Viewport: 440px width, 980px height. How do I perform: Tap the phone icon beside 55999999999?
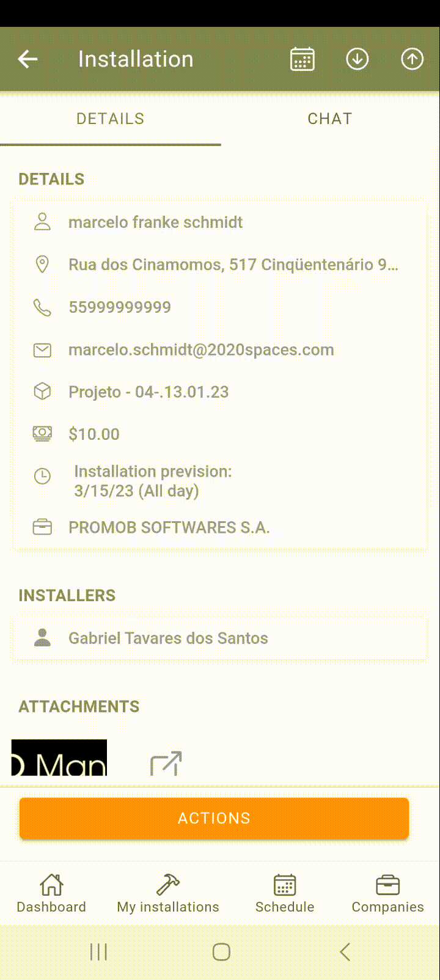42,307
